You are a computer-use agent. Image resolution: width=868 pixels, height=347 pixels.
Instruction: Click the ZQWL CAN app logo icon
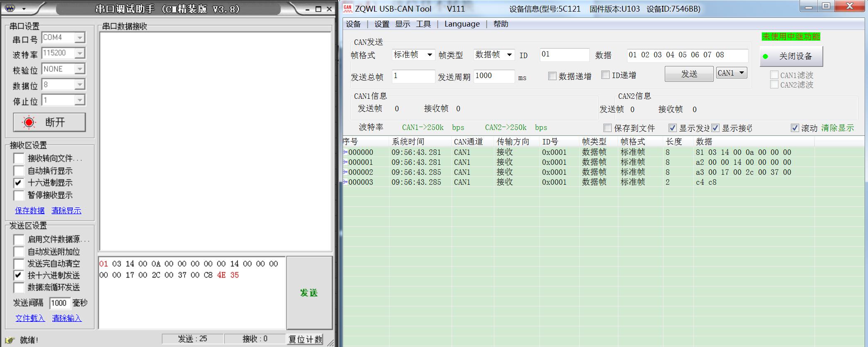[x=348, y=8]
